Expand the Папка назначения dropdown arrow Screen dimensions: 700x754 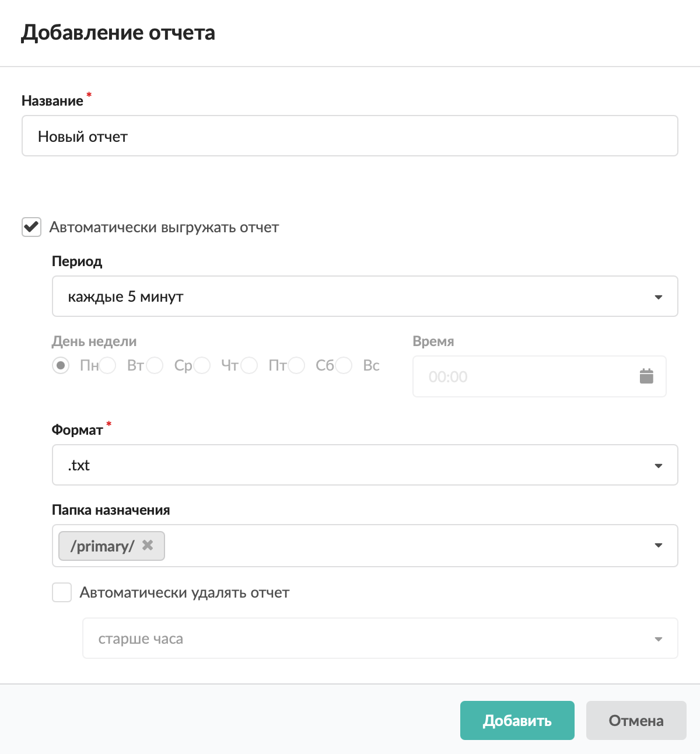point(659,546)
